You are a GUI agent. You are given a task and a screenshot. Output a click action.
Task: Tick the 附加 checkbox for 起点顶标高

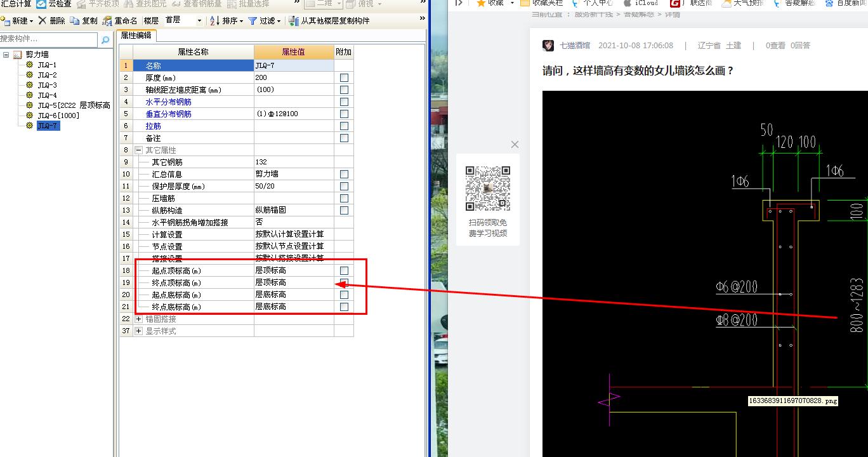[344, 270]
